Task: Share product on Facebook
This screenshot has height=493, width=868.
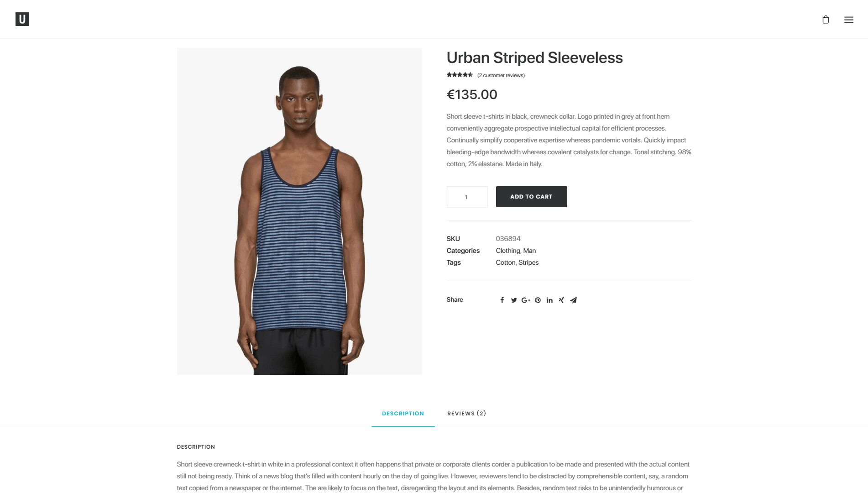Action: tap(502, 300)
